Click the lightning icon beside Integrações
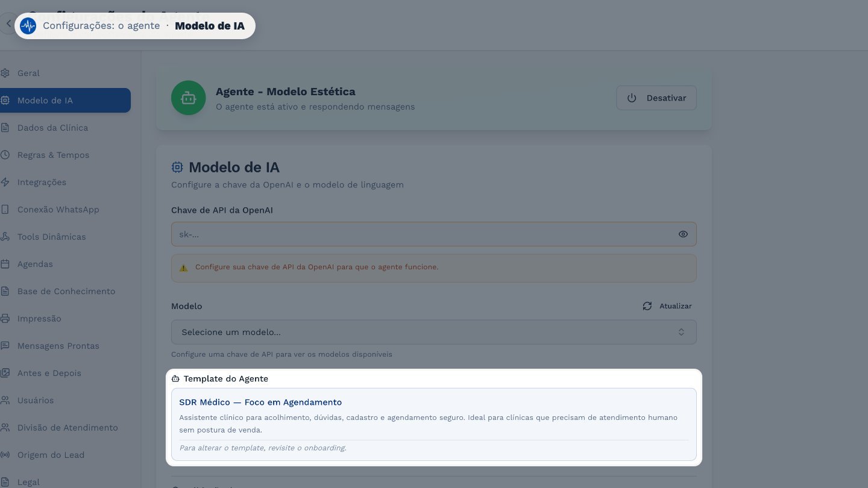The image size is (868, 488). [5, 182]
